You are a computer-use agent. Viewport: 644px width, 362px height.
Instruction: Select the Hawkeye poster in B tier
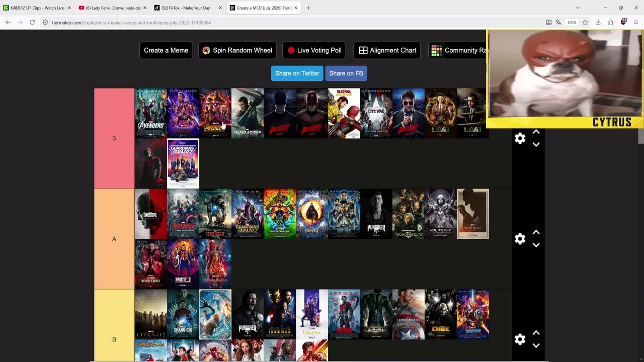tap(312, 314)
